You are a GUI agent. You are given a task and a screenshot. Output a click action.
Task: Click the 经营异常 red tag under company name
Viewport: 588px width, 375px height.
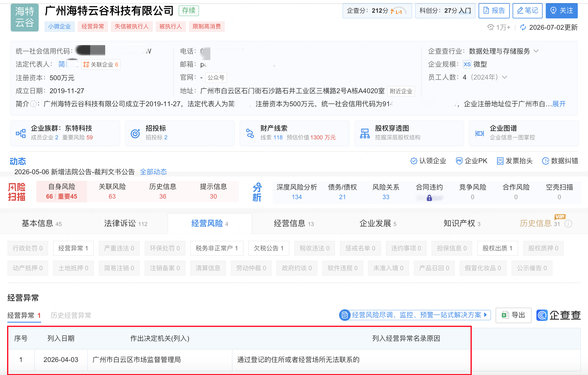pos(93,26)
